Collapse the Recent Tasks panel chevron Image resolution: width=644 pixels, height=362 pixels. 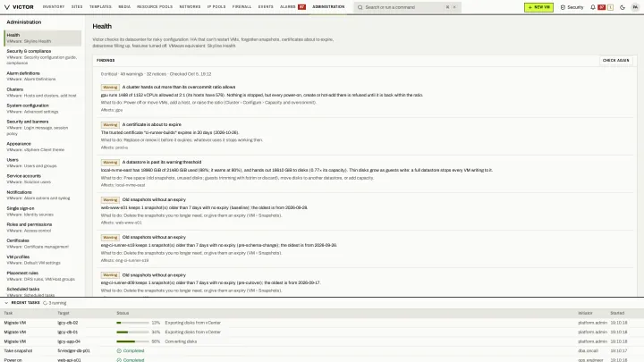pyautogui.click(x=6, y=303)
